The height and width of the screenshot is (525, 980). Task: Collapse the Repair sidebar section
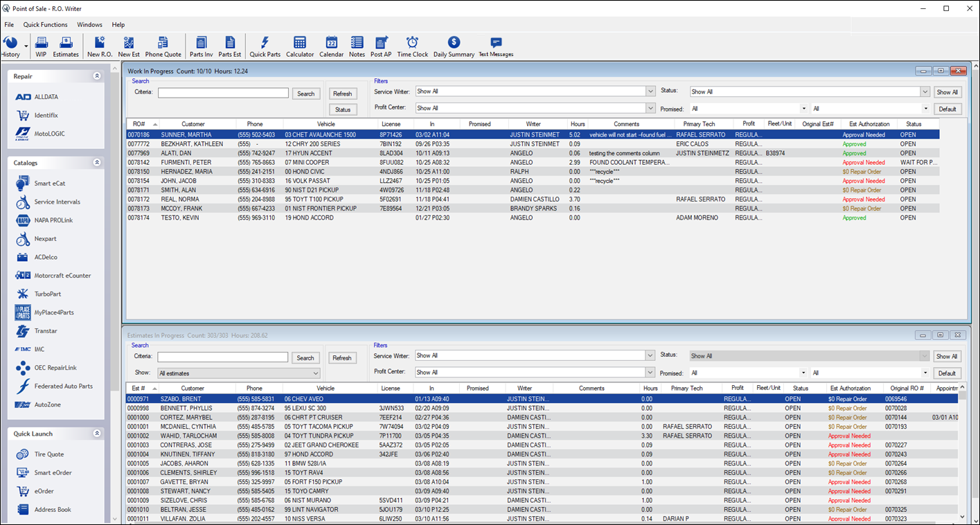coord(97,76)
